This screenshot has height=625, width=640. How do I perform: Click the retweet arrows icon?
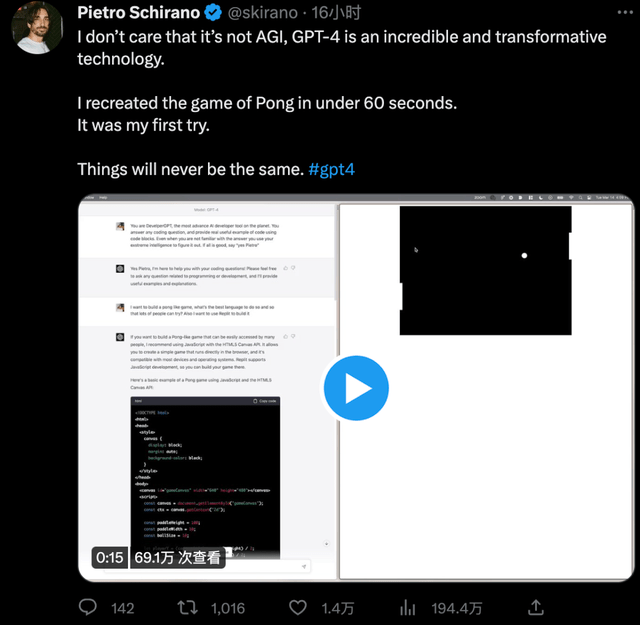coord(187,607)
